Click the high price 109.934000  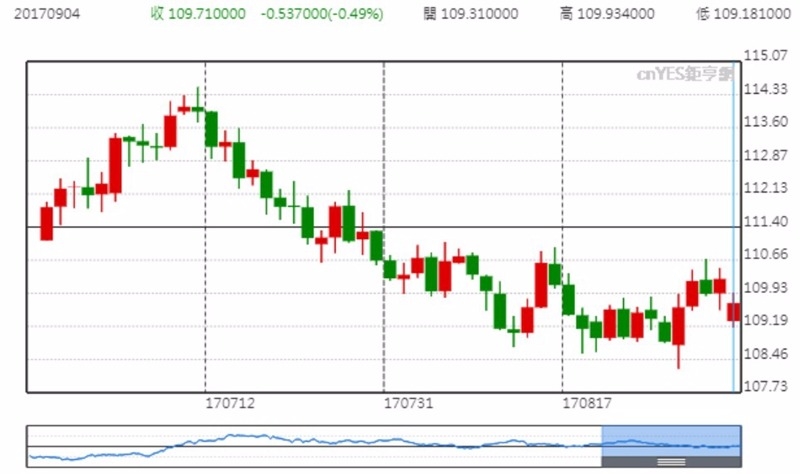pyautogui.click(x=616, y=14)
